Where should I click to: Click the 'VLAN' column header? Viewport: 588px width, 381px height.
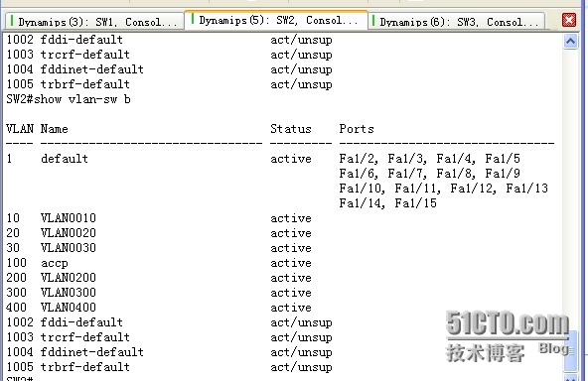pos(20,129)
